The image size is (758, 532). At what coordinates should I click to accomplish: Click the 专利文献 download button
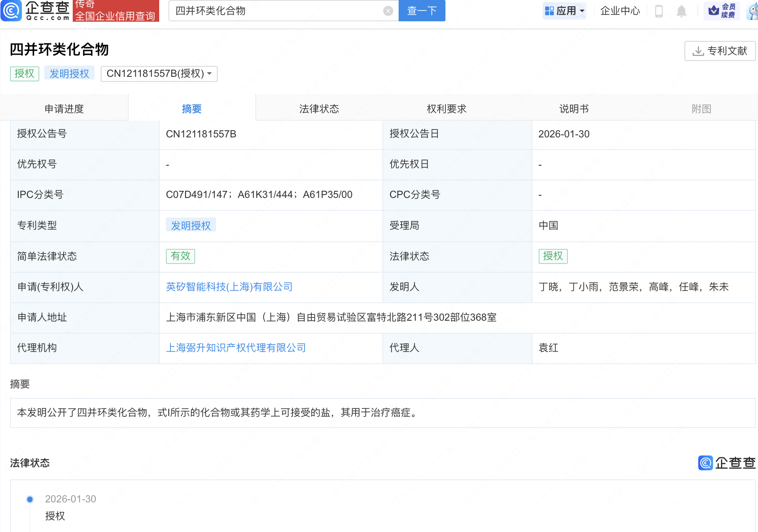720,51
